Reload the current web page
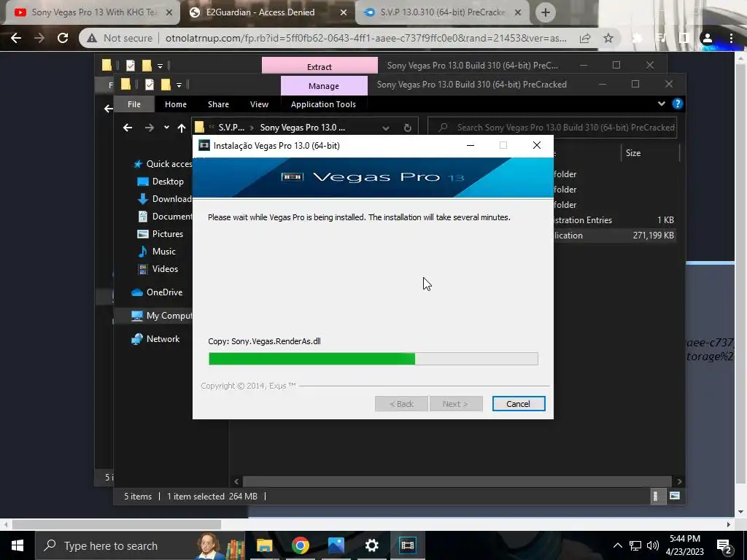This screenshot has width=747, height=560. pos(63,38)
